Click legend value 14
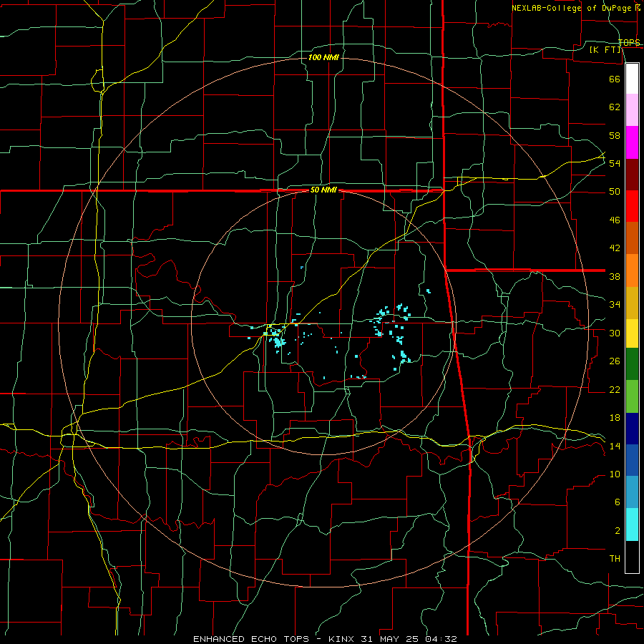Screen dimensions: 644x644 coord(615,446)
